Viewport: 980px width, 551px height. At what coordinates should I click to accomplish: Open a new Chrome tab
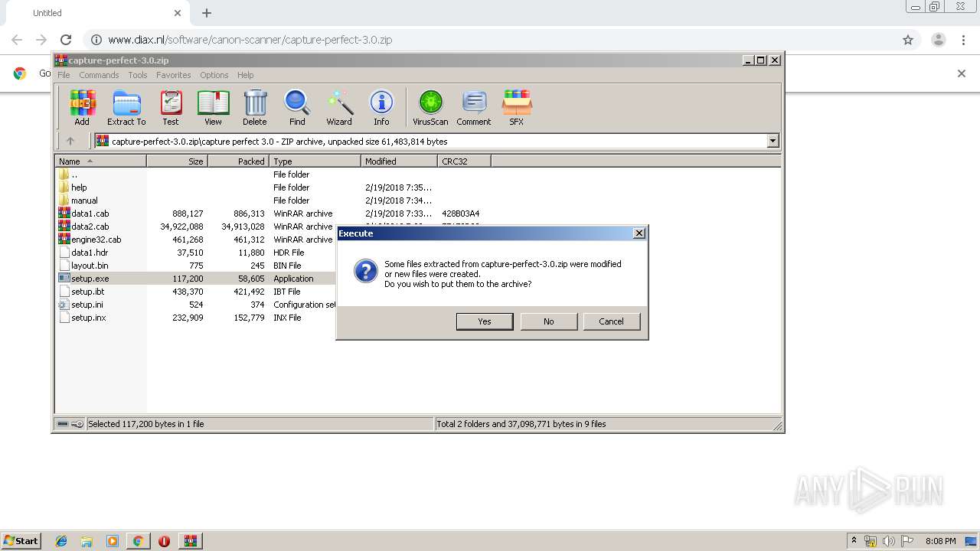click(207, 13)
